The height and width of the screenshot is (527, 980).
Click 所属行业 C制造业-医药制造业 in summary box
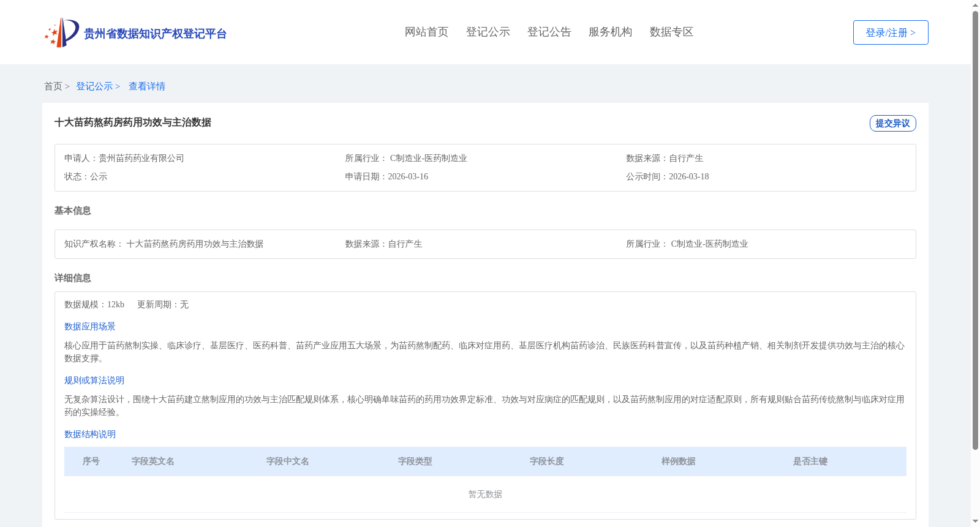(x=406, y=158)
